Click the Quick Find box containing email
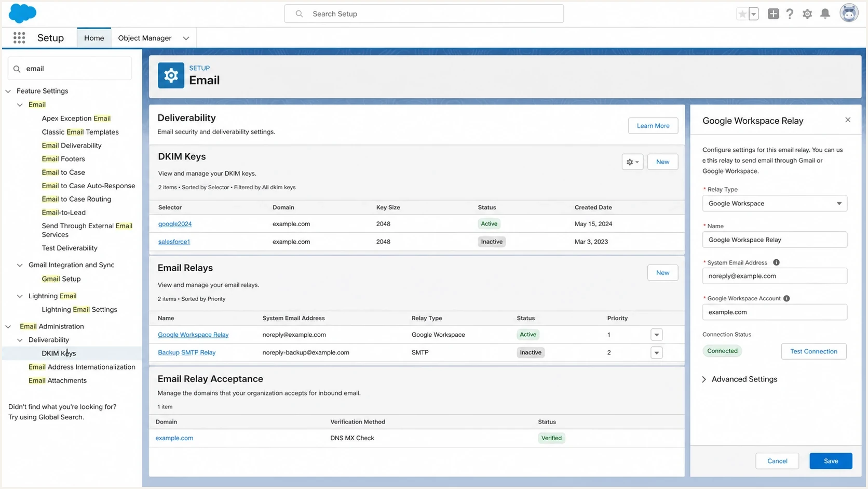 tap(70, 69)
